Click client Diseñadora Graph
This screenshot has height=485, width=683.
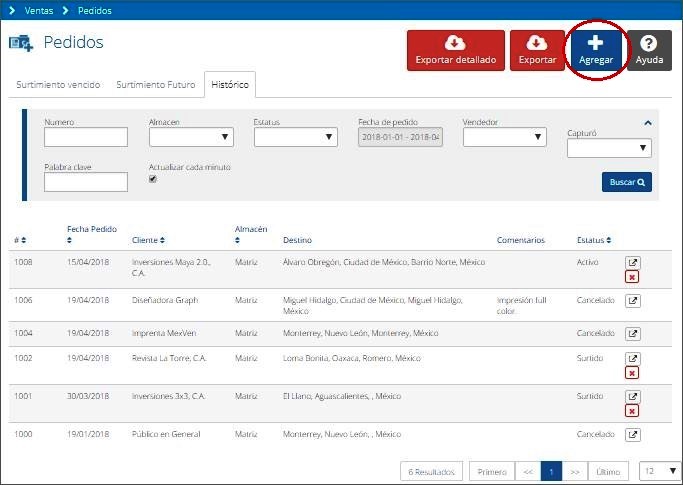pos(165,300)
